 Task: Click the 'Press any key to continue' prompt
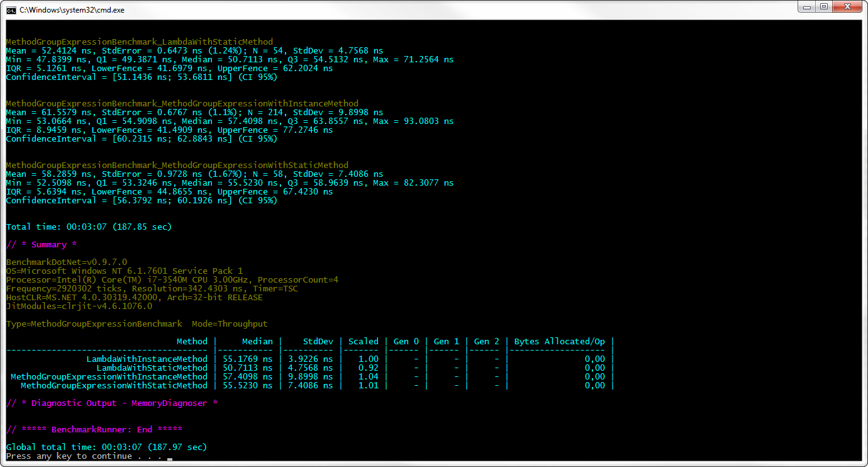(84, 456)
